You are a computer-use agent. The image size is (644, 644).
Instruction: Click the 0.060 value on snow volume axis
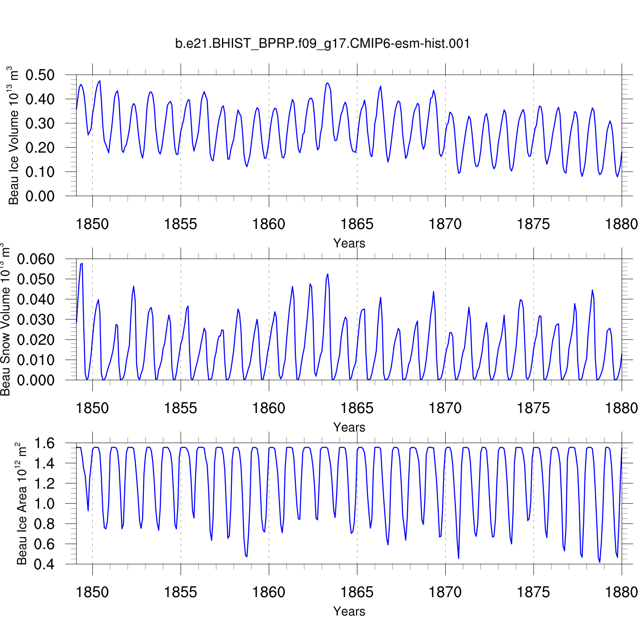click(36, 259)
